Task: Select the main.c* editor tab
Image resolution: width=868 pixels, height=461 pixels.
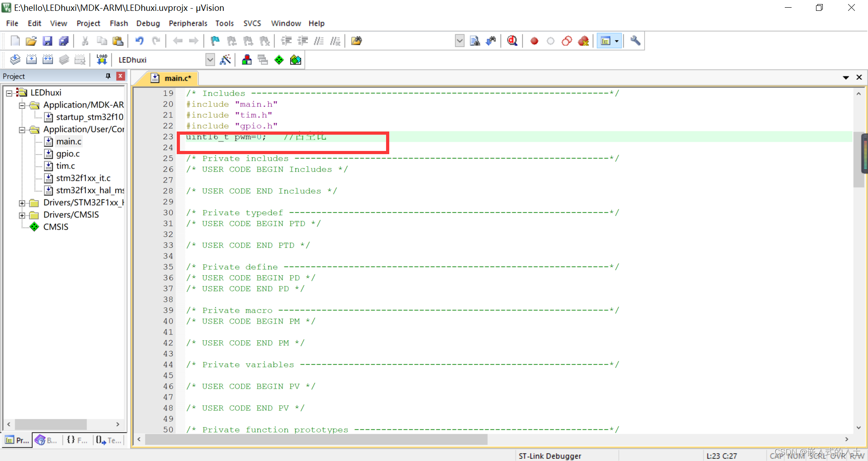Action: point(172,78)
